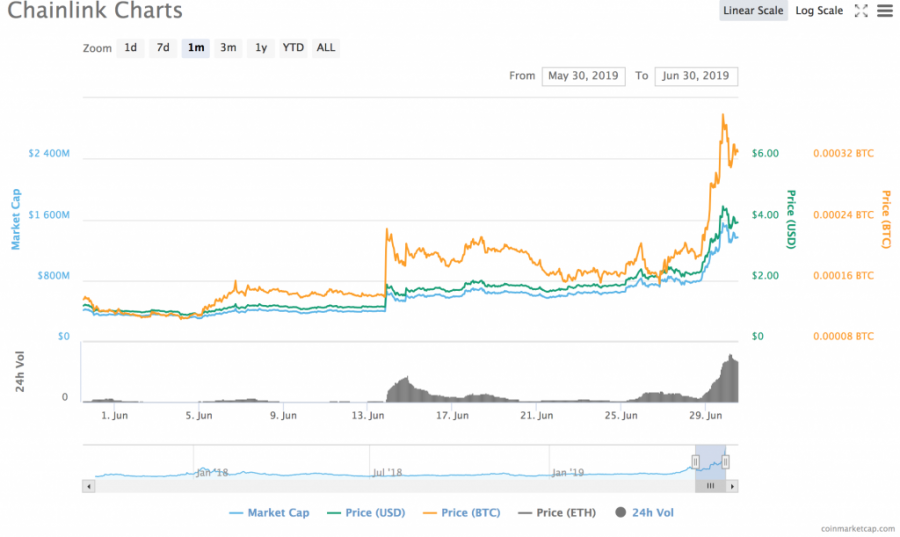This screenshot has height=537, width=900.
Task: Click the Price (BTC) axis title
Action: point(886,219)
